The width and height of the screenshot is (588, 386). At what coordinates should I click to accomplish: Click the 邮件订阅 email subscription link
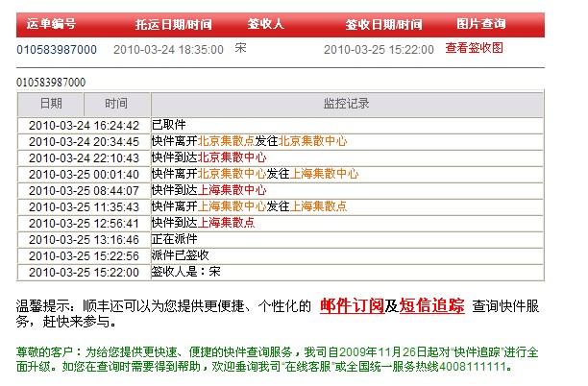(352, 306)
